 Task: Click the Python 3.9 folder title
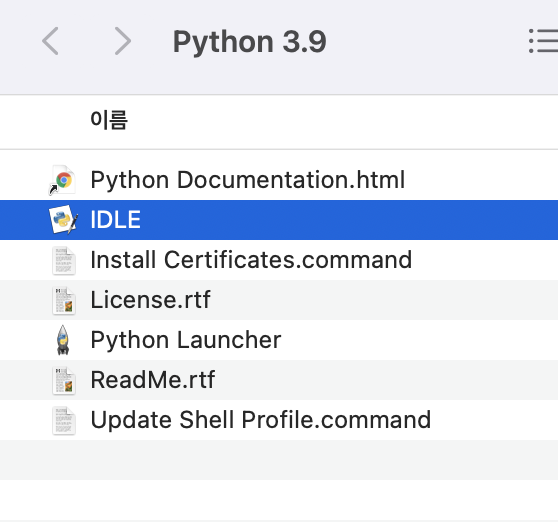[x=249, y=42]
